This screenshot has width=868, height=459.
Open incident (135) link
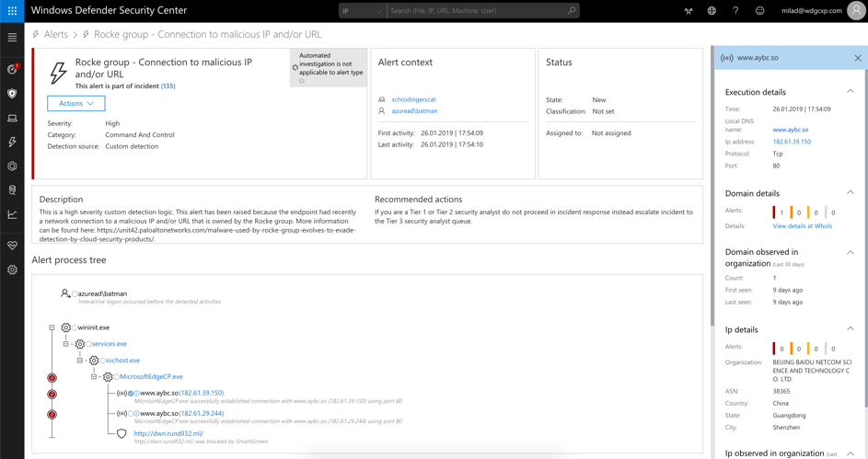tap(168, 86)
